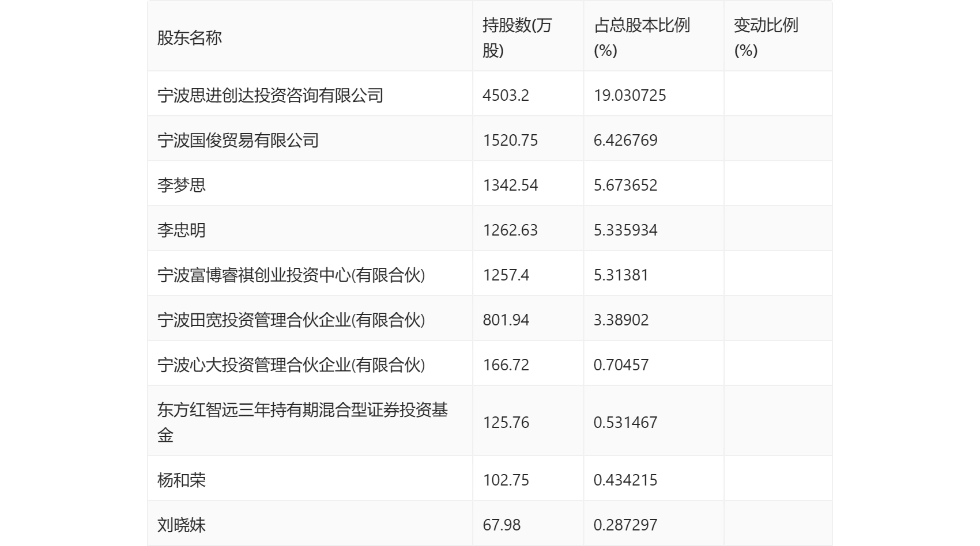This screenshot has width=980, height=546.
Task: Click percentage value 5.31381
Action: 621,275
